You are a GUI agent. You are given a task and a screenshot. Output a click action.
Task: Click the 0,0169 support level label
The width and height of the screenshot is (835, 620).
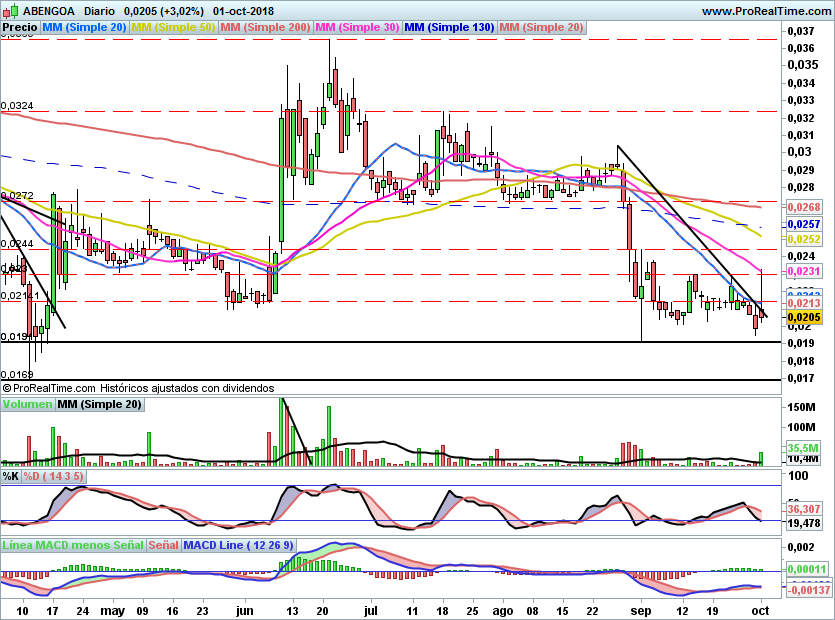click(x=17, y=375)
